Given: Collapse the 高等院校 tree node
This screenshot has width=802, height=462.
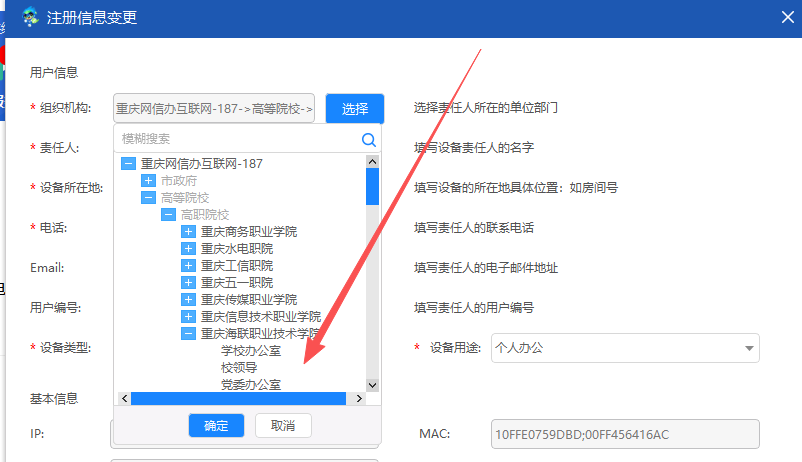Looking at the screenshot, I should (x=148, y=198).
